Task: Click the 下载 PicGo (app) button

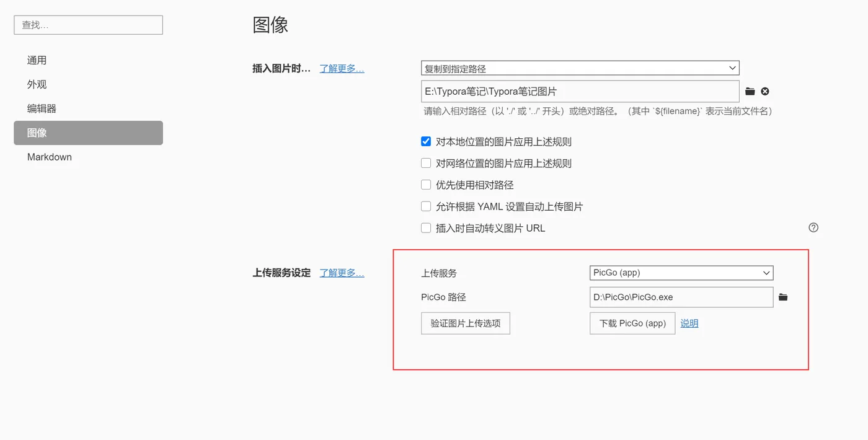Action: coord(632,323)
